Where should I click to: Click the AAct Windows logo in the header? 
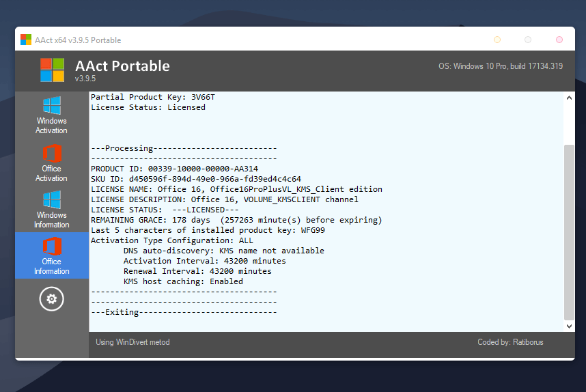[x=53, y=70]
